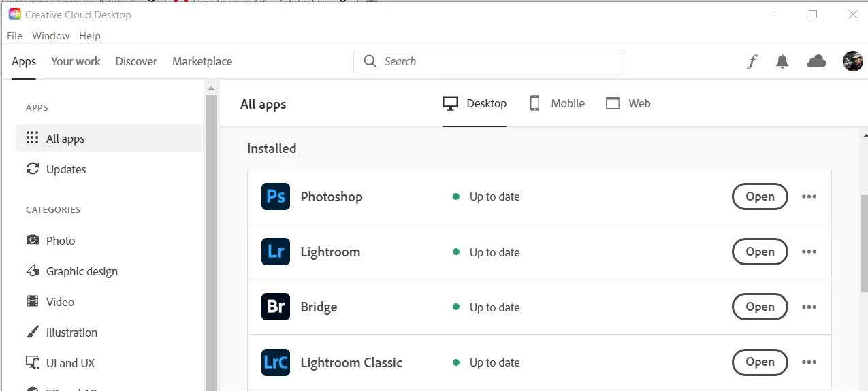Screen dimensions: 868x391
Task: Click into the Search field
Action: [x=489, y=61]
